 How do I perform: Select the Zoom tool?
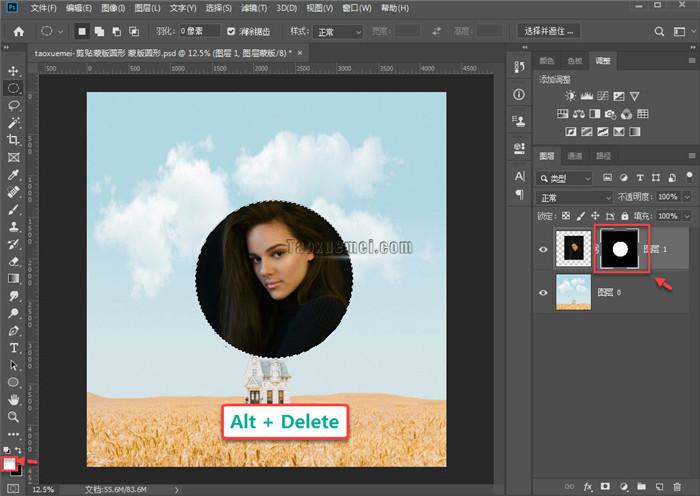[14, 416]
